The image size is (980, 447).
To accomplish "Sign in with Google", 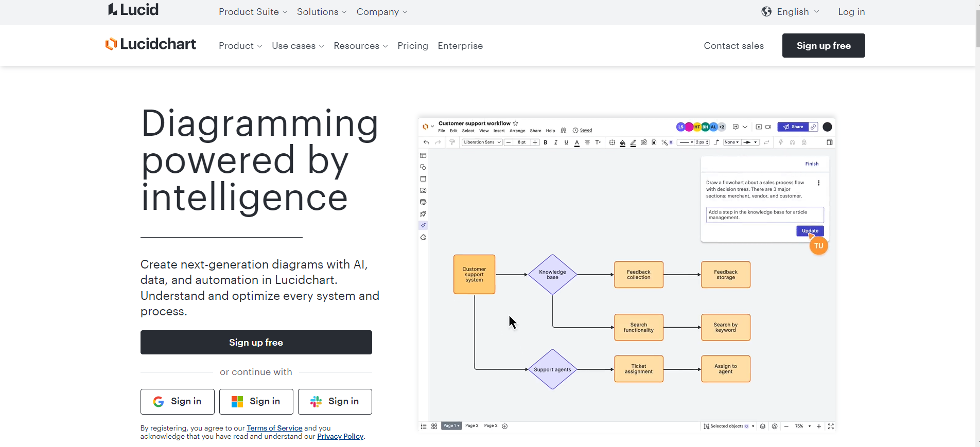I will click(178, 402).
